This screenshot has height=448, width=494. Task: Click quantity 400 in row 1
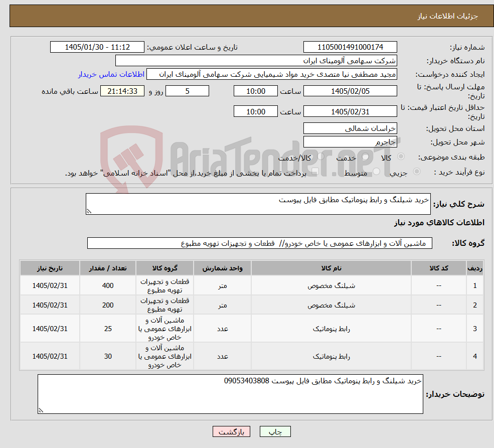[108, 286]
